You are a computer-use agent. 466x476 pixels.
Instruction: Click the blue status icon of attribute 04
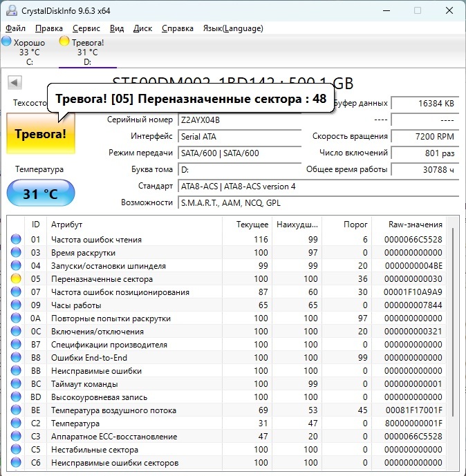click(16, 265)
